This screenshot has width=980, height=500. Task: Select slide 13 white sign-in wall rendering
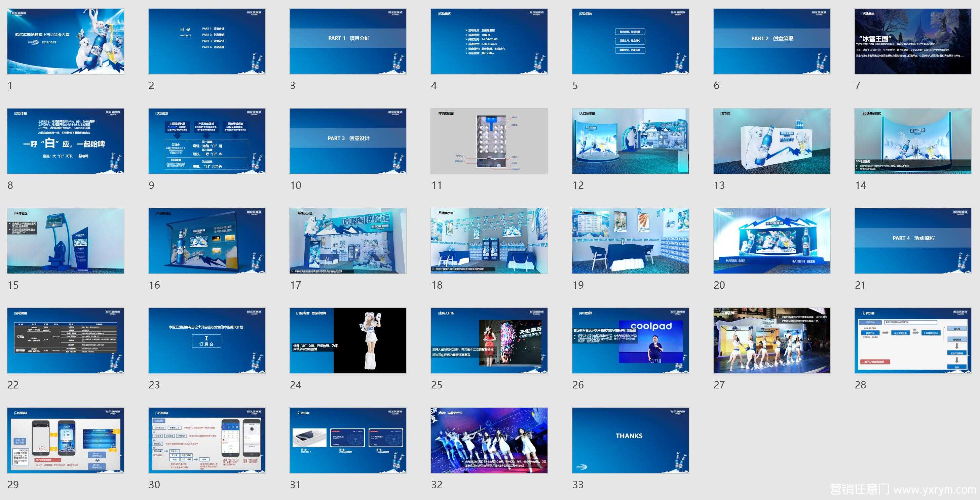771,141
